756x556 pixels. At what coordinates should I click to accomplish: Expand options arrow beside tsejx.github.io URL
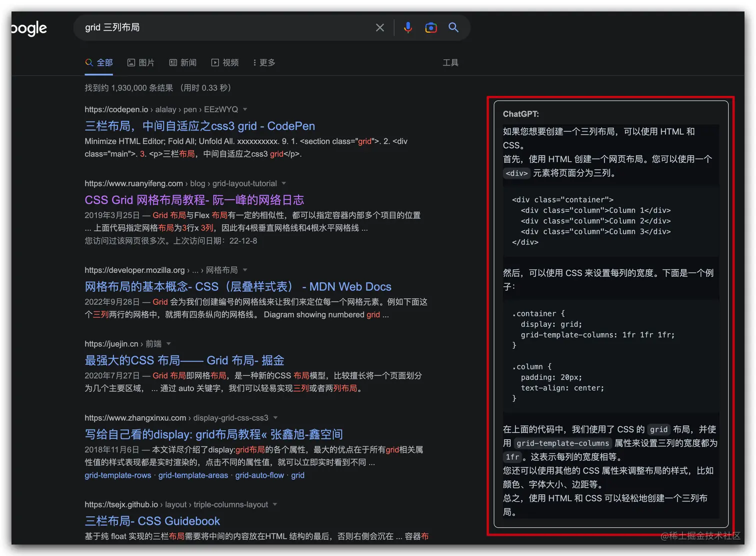pyautogui.click(x=275, y=505)
